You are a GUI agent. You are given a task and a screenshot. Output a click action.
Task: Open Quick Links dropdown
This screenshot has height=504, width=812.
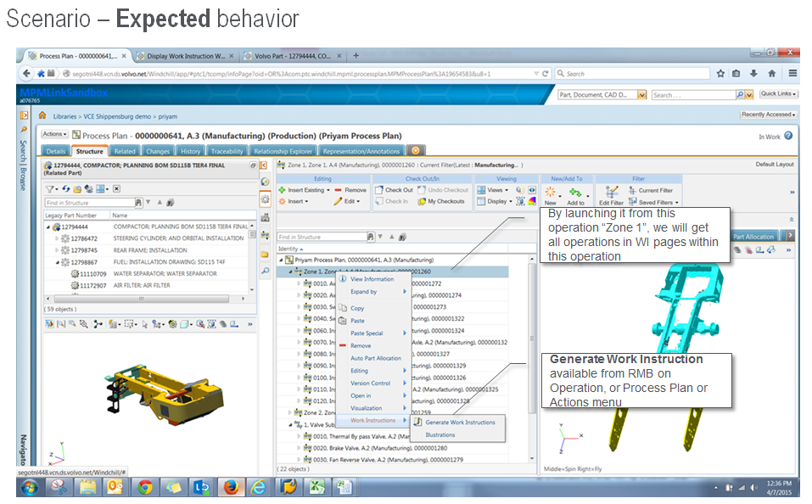778,93
